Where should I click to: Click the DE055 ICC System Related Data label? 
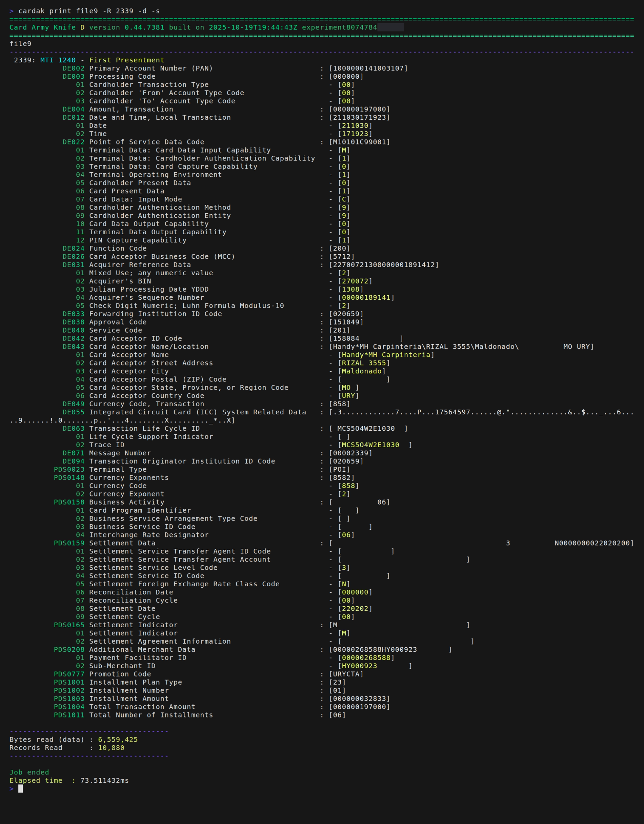pos(197,412)
